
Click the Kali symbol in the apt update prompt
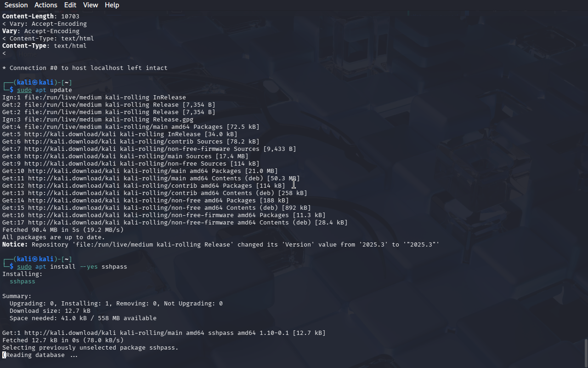point(34,83)
